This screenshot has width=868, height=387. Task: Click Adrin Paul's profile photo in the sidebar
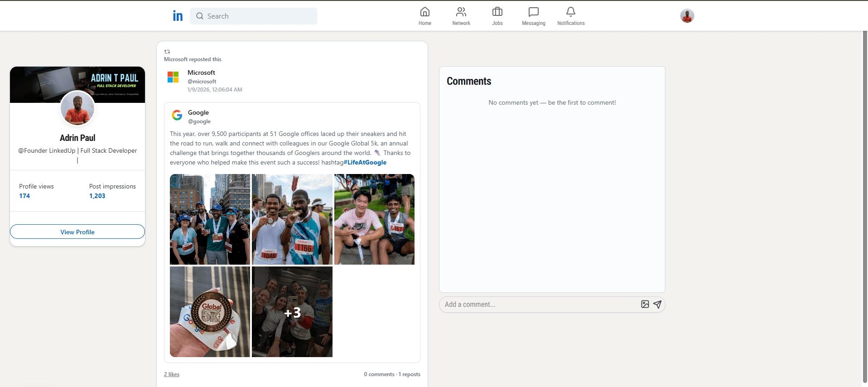[x=77, y=108]
